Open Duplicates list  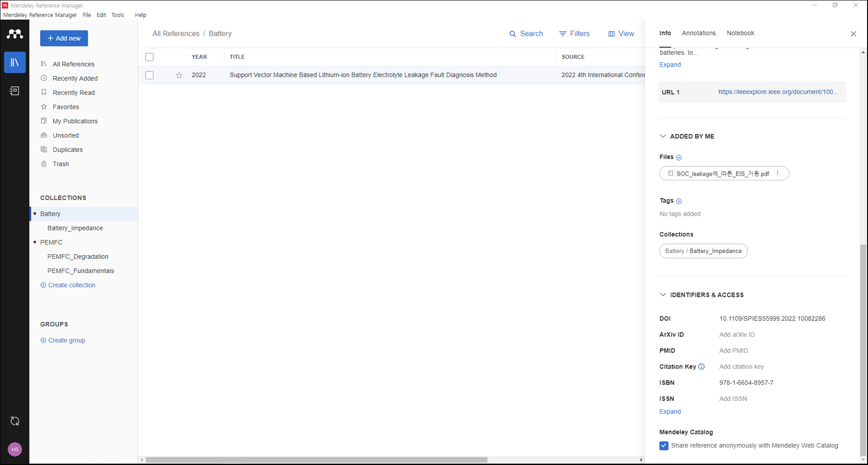pyautogui.click(x=68, y=150)
